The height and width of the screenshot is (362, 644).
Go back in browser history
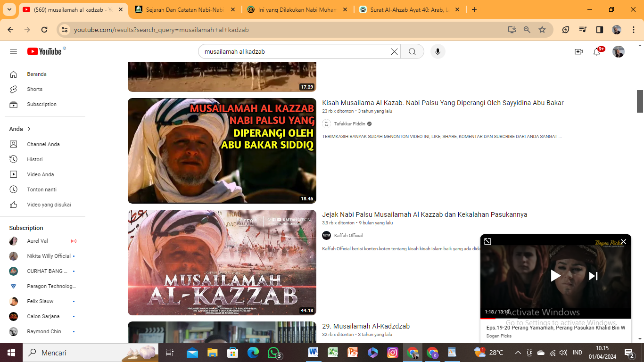point(10,30)
